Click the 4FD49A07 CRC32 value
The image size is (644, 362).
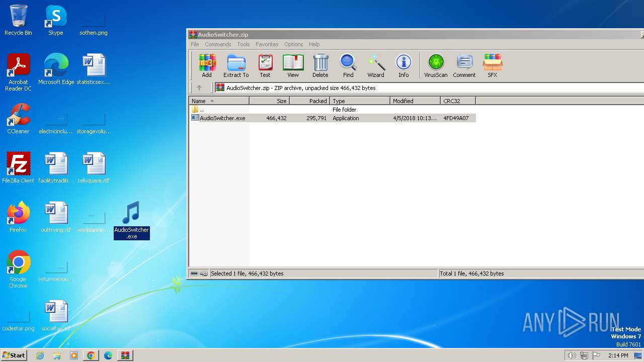tap(456, 118)
